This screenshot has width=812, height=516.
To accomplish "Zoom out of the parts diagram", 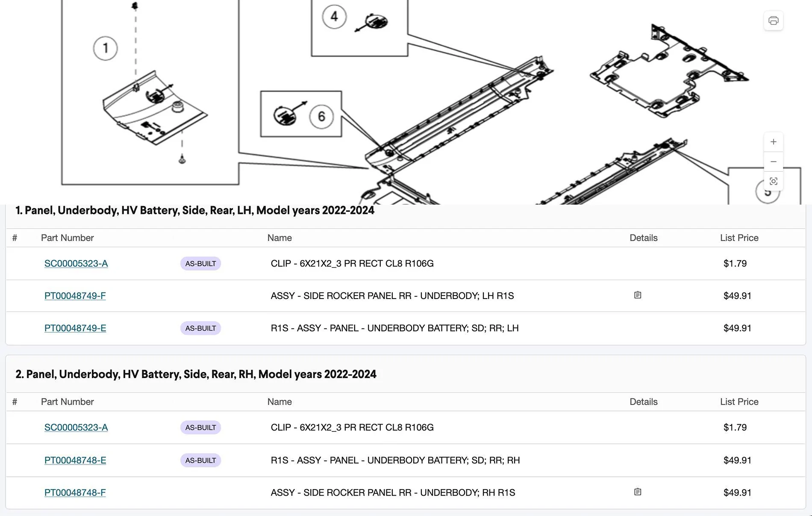I will (773, 161).
